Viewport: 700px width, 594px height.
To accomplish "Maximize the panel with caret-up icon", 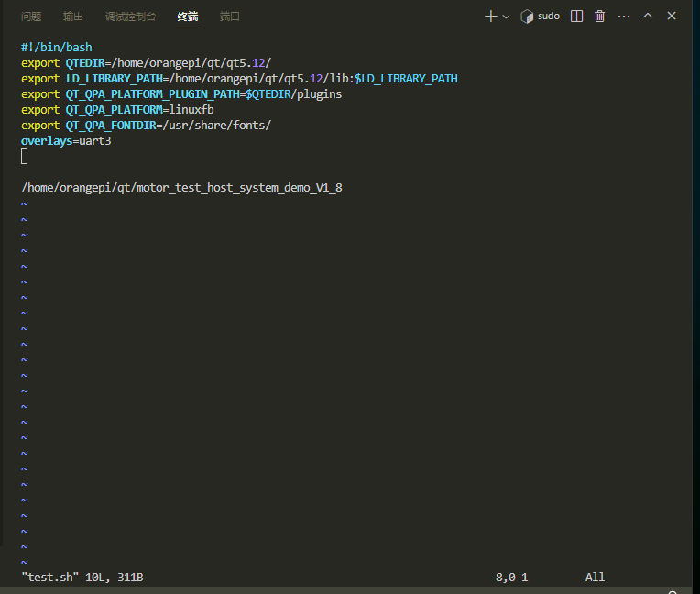I will point(648,16).
